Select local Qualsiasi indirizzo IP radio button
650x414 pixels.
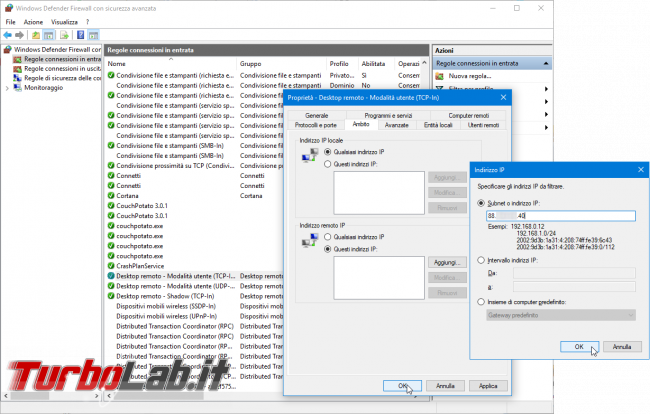[327, 152]
